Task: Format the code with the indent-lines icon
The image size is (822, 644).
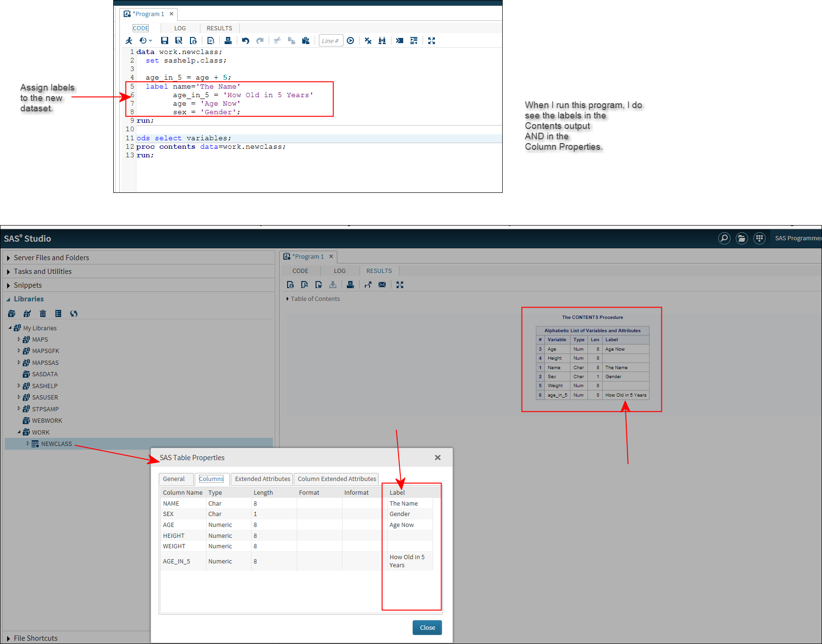Action: pos(414,41)
